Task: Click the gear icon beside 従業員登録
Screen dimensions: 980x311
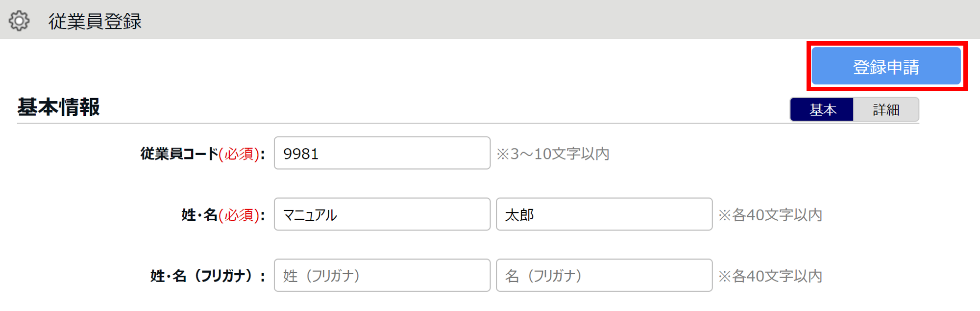Action: pos(19,21)
